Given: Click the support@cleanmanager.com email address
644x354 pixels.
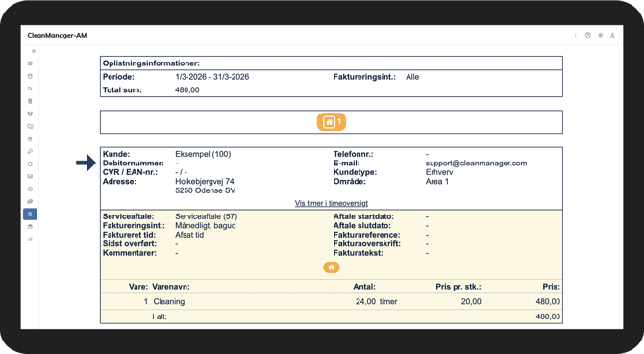Looking at the screenshot, I should (476, 164).
